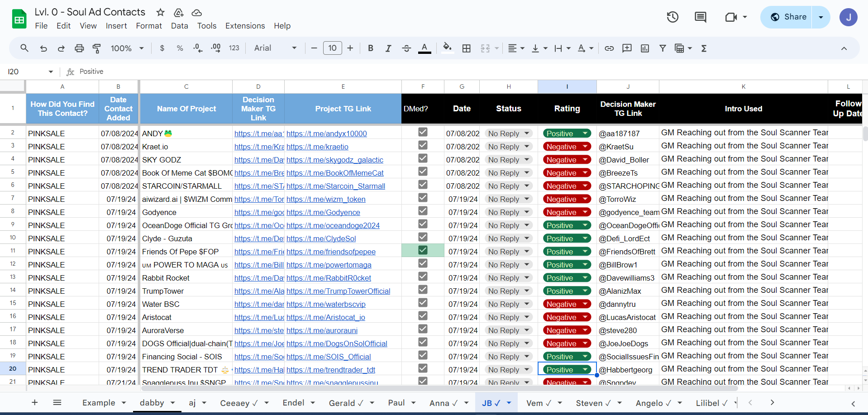Star this spreadsheet
This screenshot has height=415, width=868.
(160, 12)
